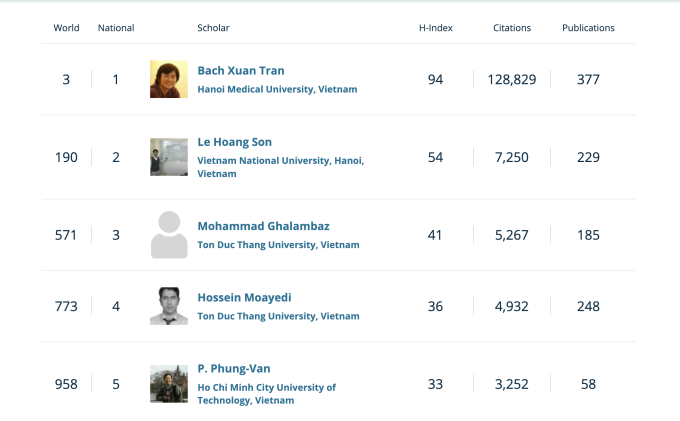
Task: Click the National rank column header
Action: (x=116, y=28)
